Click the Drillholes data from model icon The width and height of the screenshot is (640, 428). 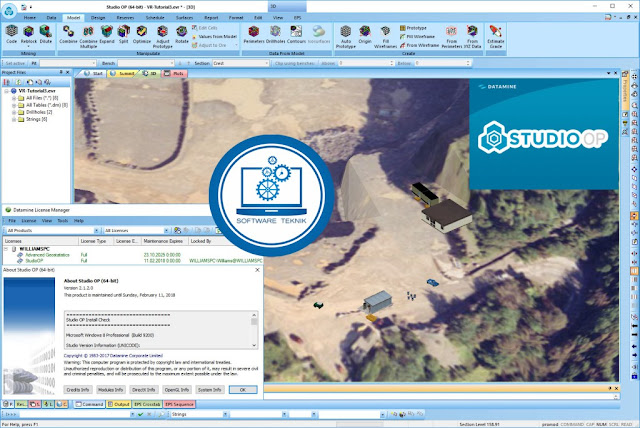point(276,34)
